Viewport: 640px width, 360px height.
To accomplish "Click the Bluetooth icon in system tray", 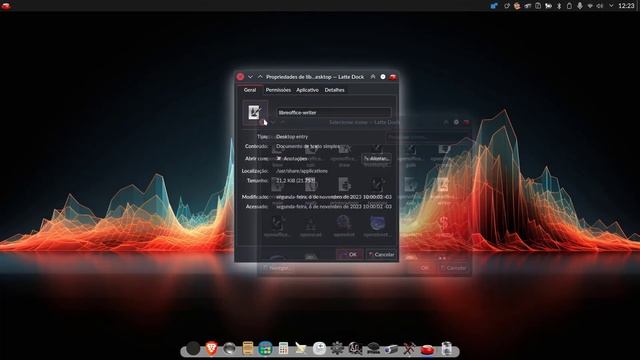I will 559,6.
